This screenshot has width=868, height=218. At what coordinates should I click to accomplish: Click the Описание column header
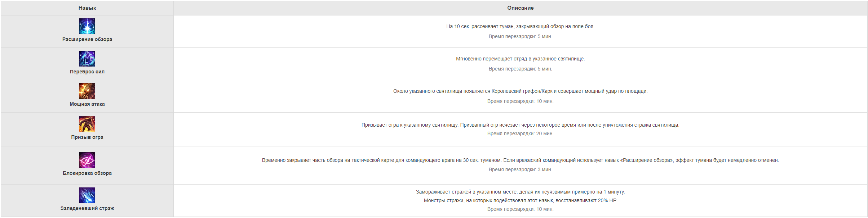pos(521,8)
